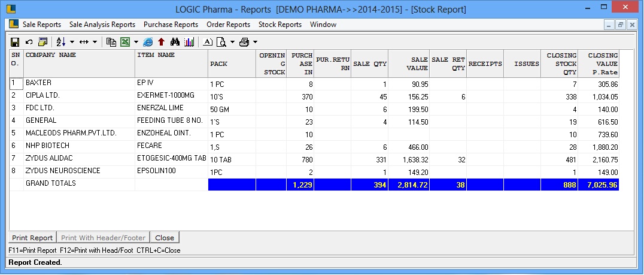Click the LOGIC app icon in title bar

point(12,8)
